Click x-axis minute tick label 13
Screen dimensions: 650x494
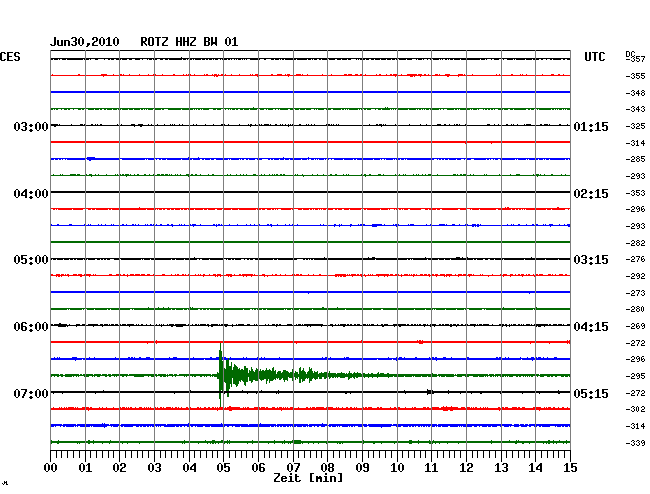[501, 468]
